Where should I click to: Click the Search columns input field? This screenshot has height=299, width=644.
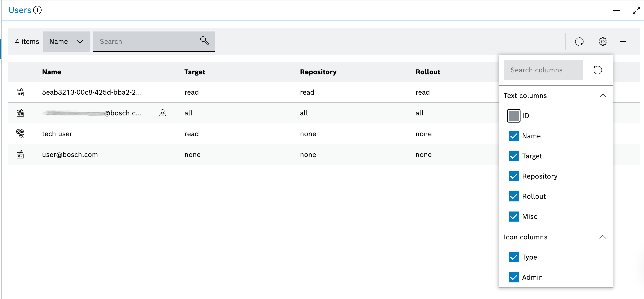(x=543, y=70)
